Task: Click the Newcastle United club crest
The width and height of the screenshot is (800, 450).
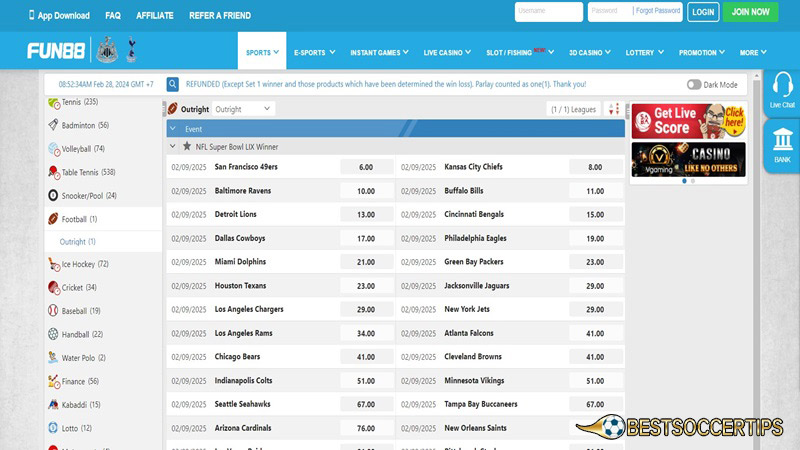Action: (x=107, y=50)
